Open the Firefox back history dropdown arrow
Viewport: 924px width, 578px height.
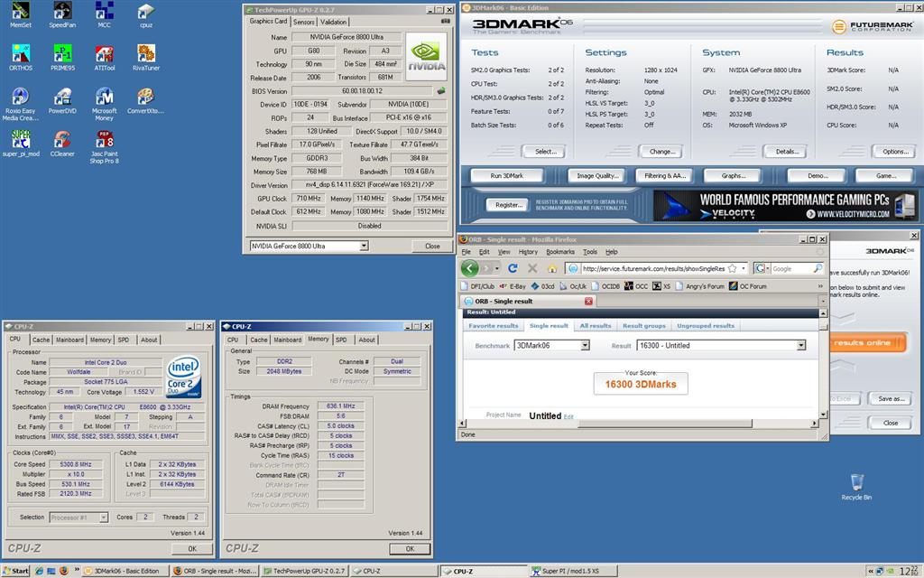(x=497, y=268)
